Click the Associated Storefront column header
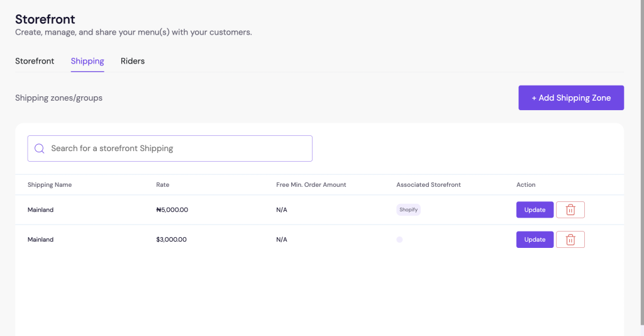Image resolution: width=644 pixels, height=336 pixels. pyautogui.click(x=428, y=185)
